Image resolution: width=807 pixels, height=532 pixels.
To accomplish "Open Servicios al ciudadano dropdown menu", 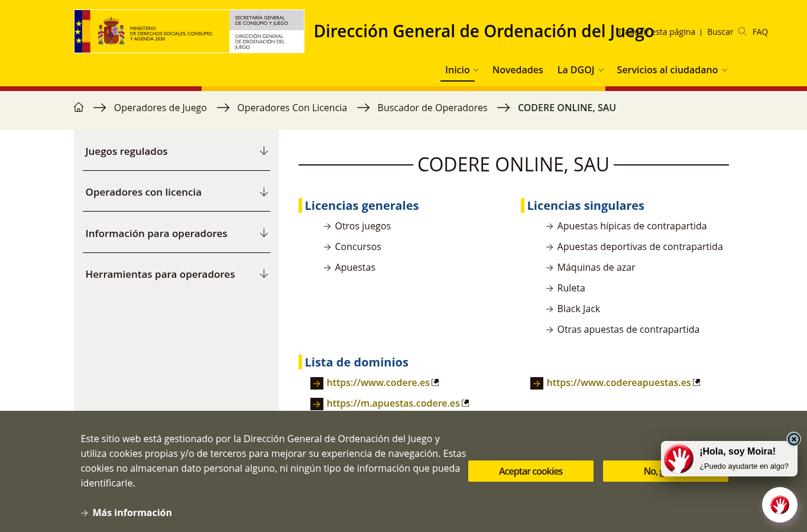I will pos(672,70).
